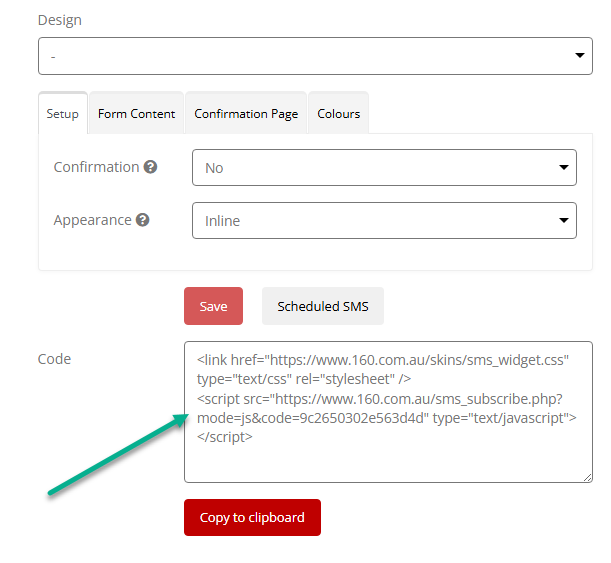Open the Appearance dropdown set to Inline

384,221
